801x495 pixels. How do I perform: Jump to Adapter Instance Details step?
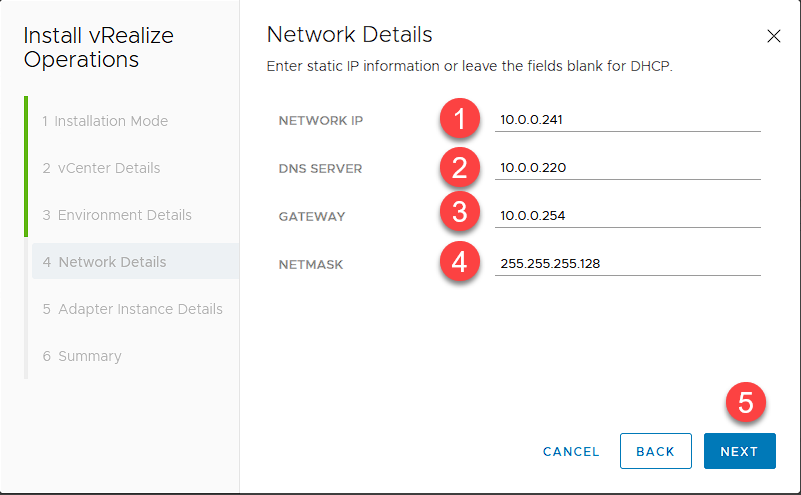tap(133, 309)
